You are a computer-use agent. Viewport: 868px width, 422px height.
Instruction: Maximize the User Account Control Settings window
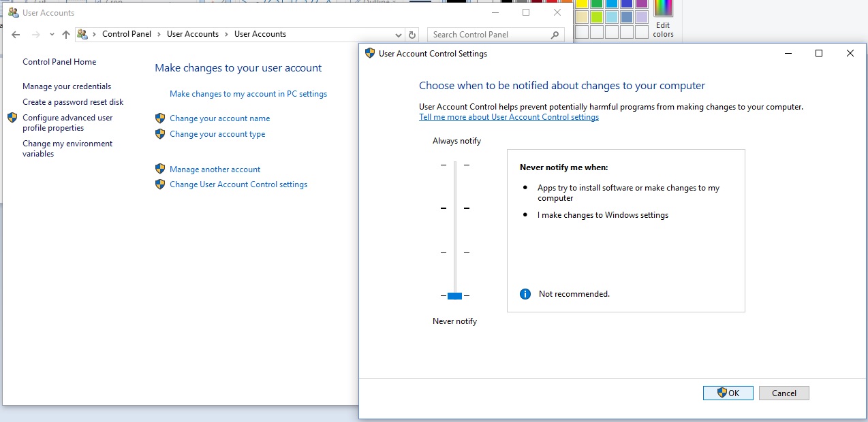pyautogui.click(x=819, y=53)
